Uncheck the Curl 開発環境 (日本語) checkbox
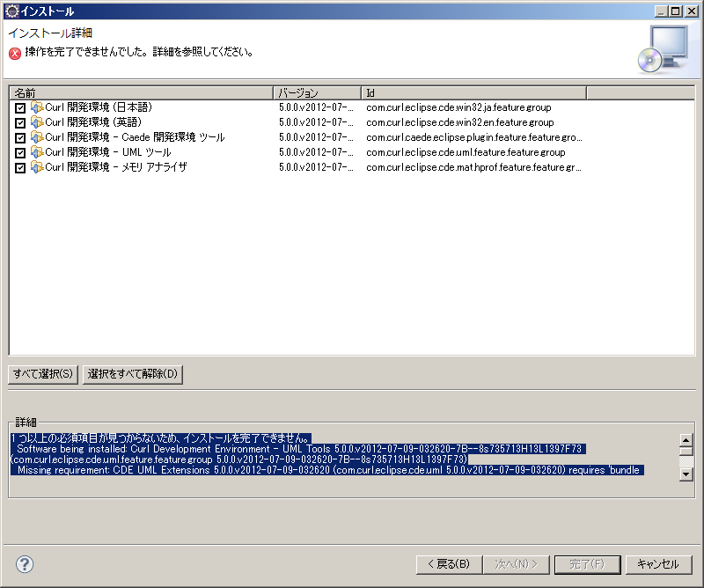 click(x=20, y=108)
